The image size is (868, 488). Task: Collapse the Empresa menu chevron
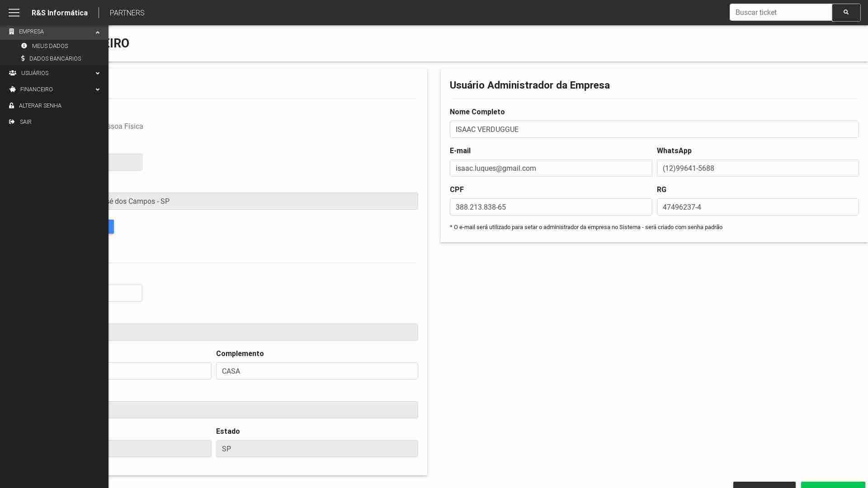98,32
